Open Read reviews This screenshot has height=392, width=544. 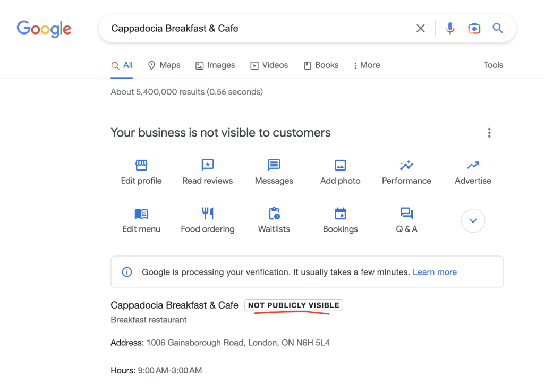[x=208, y=173]
